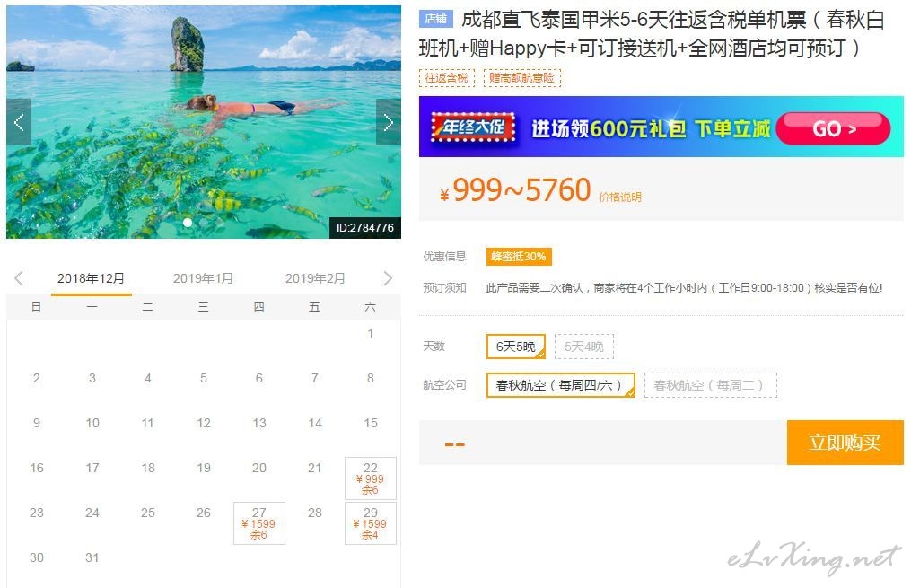911x588 pixels.
Task: Pick December 27 priced at ¥1599
Action: point(259,523)
